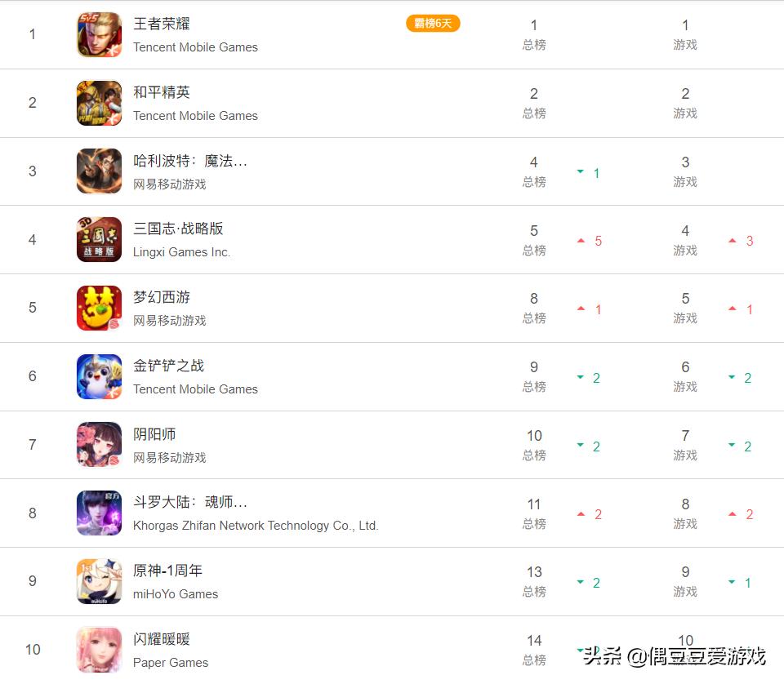This screenshot has height=684, width=784.
Task: Open the 王者荣耀 title link
Action: coord(162,24)
